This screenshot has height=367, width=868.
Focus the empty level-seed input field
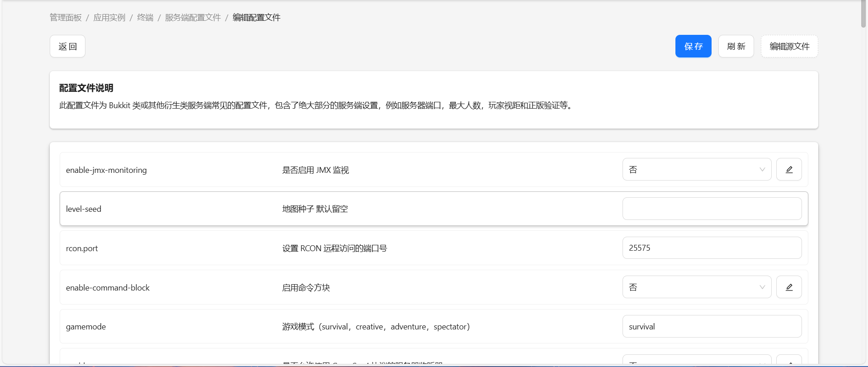coord(712,209)
